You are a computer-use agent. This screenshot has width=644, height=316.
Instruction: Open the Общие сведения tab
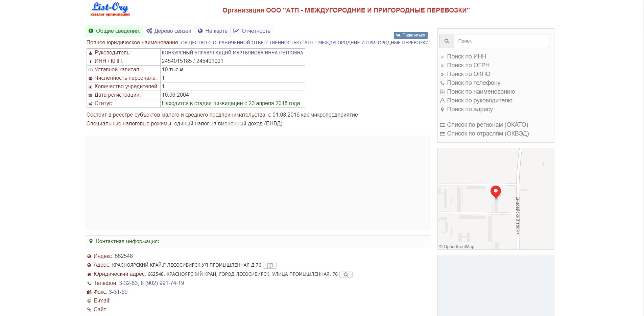(114, 31)
